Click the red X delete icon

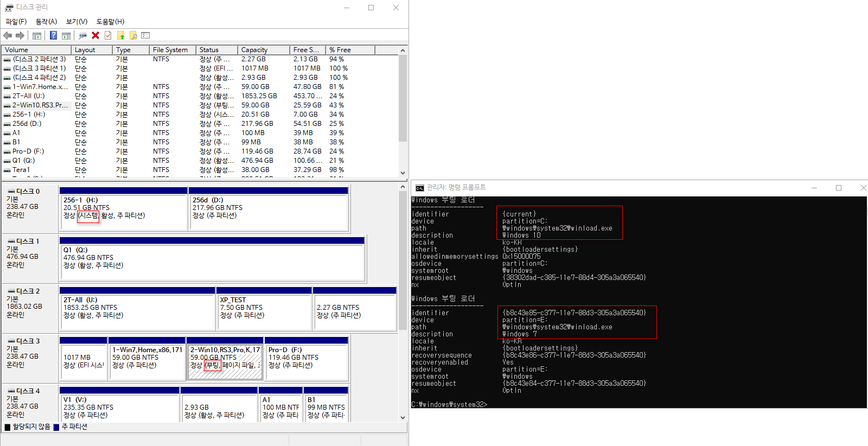tap(95, 35)
